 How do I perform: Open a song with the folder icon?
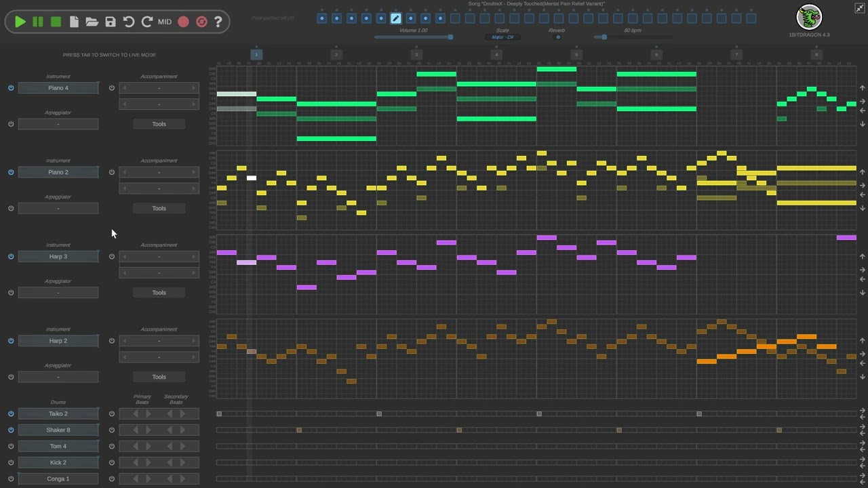click(x=92, y=22)
